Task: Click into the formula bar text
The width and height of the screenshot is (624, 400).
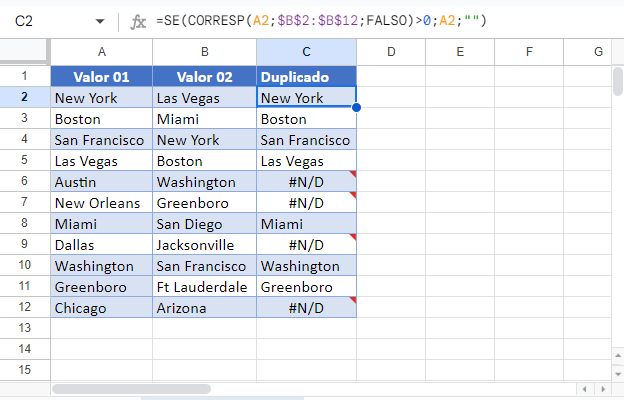Action: [x=322, y=20]
